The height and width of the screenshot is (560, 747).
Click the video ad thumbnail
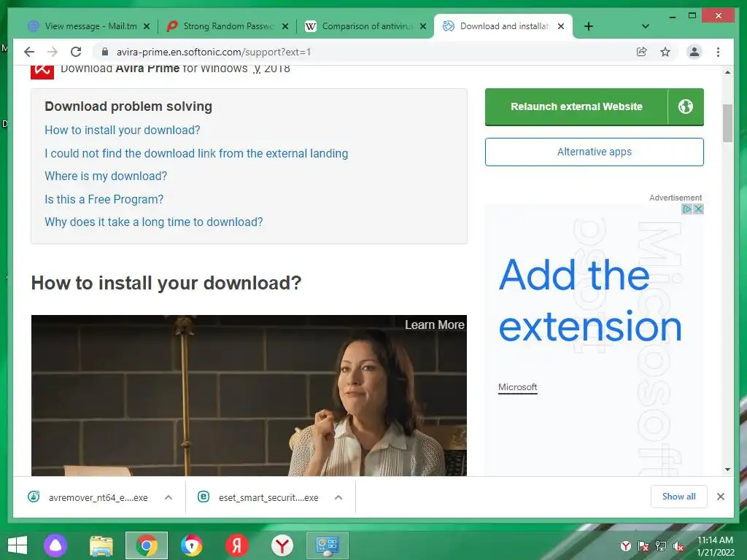[249, 395]
